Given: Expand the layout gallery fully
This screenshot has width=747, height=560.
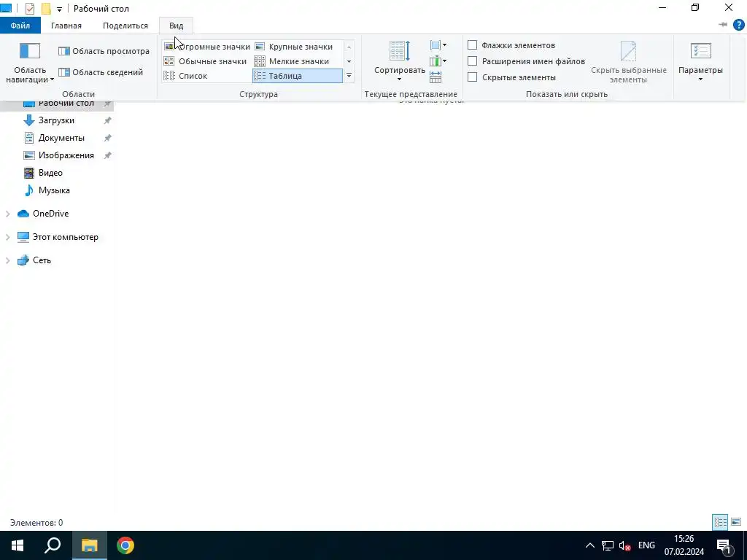Looking at the screenshot, I should point(349,76).
